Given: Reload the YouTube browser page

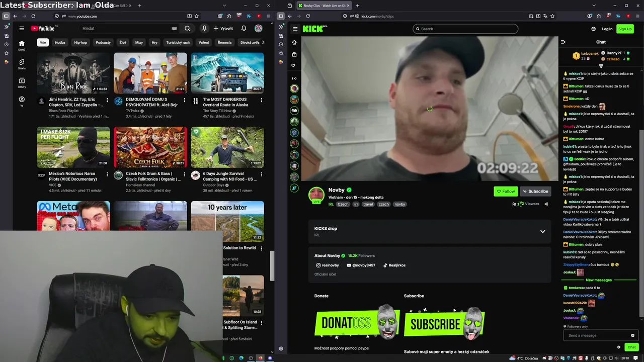Looking at the screenshot, I should (x=33, y=16).
